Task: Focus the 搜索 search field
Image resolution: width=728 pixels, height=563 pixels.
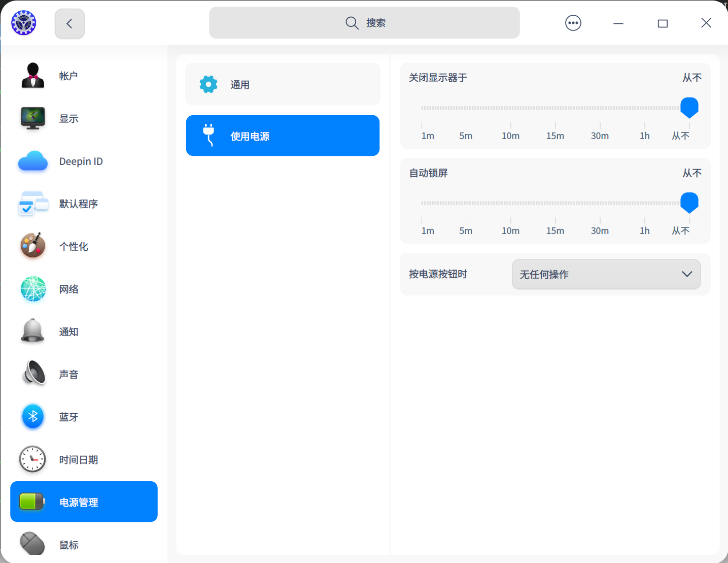Action: coord(364,23)
